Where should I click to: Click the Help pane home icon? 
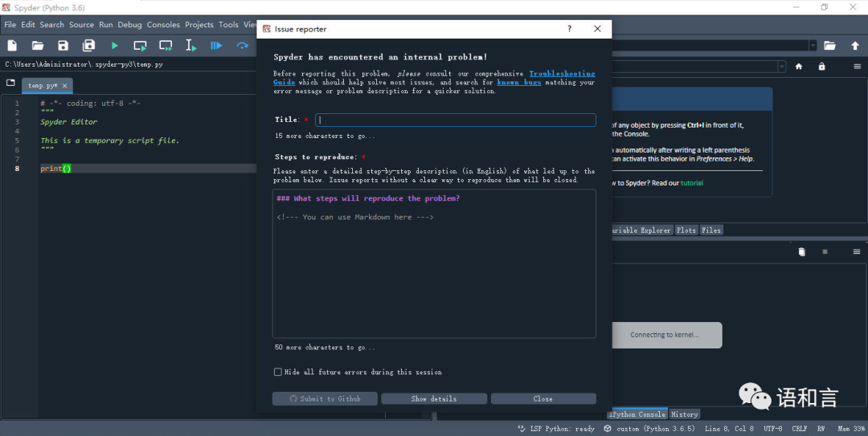click(x=799, y=67)
